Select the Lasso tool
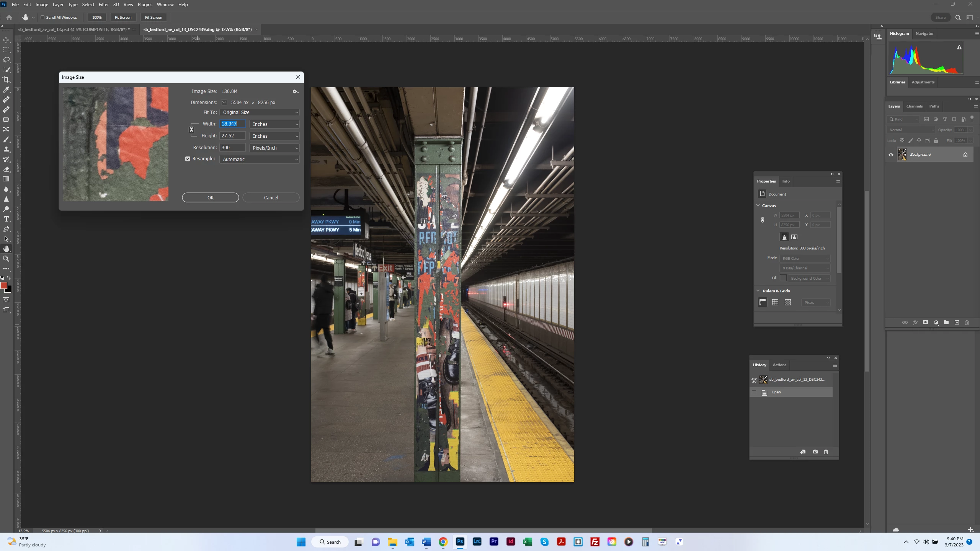The height and width of the screenshot is (551, 980). click(6, 60)
